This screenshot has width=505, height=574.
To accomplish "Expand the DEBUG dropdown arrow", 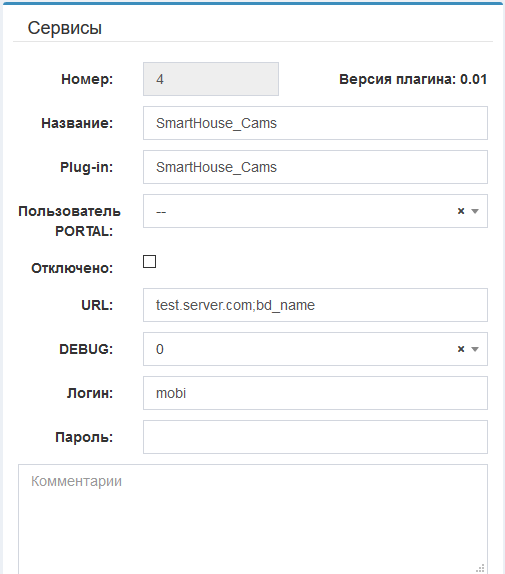I will pyautogui.click(x=475, y=349).
